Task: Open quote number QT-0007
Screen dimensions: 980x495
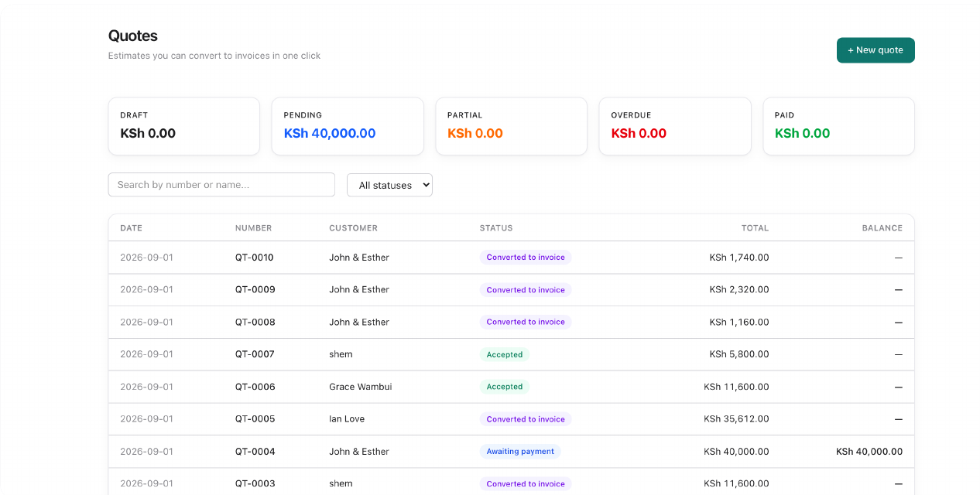Action: tap(255, 354)
